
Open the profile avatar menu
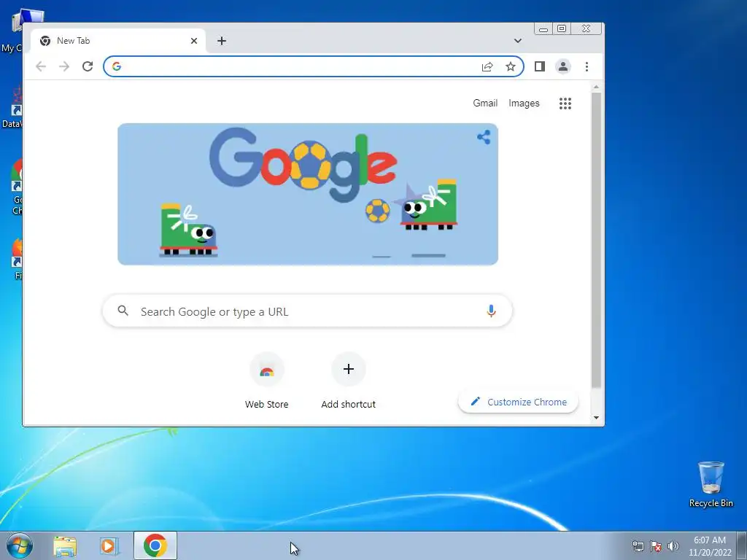point(563,66)
